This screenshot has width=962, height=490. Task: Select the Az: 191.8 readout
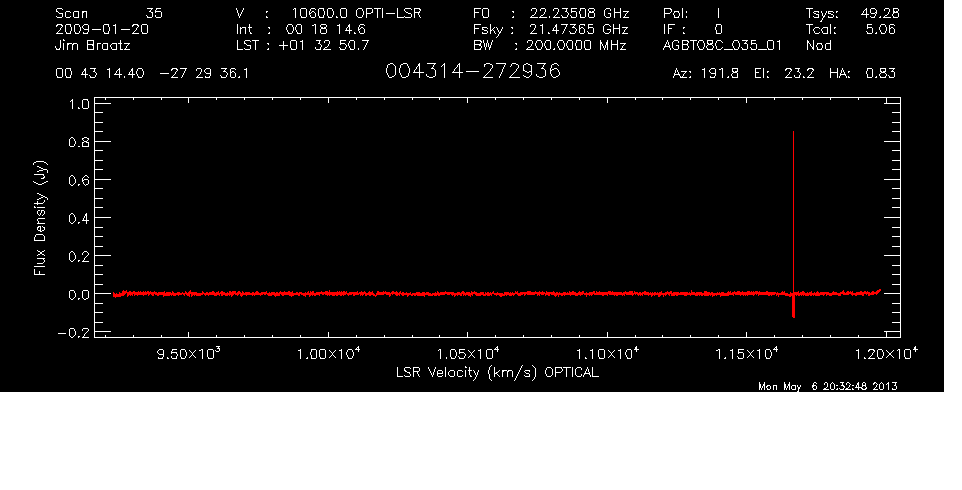[x=706, y=74]
